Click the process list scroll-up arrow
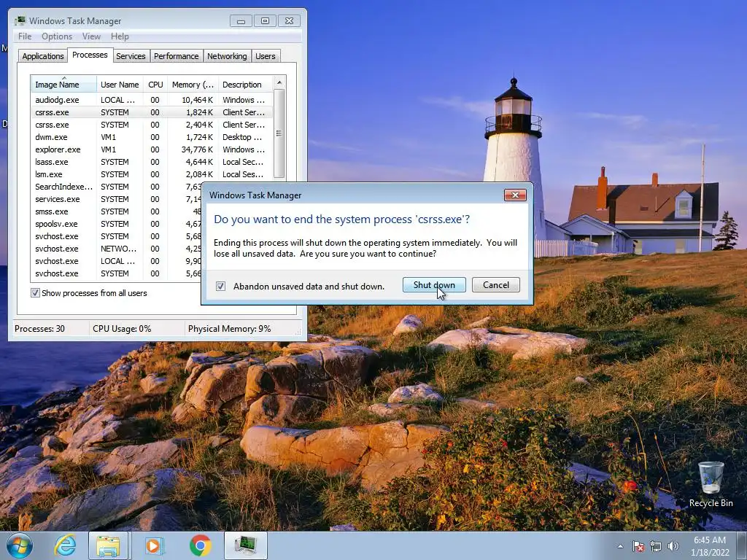747x560 pixels. coord(279,82)
